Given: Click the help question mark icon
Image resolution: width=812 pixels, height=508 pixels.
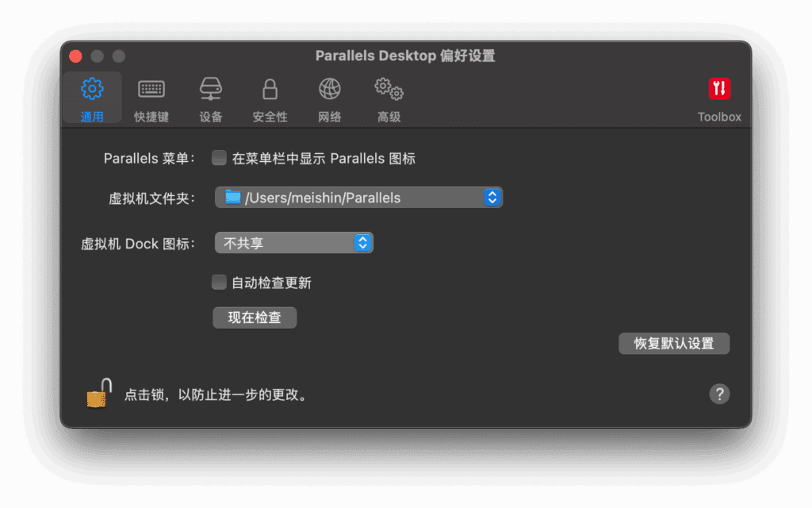Looking at the screenshot, I should [719, 394].
